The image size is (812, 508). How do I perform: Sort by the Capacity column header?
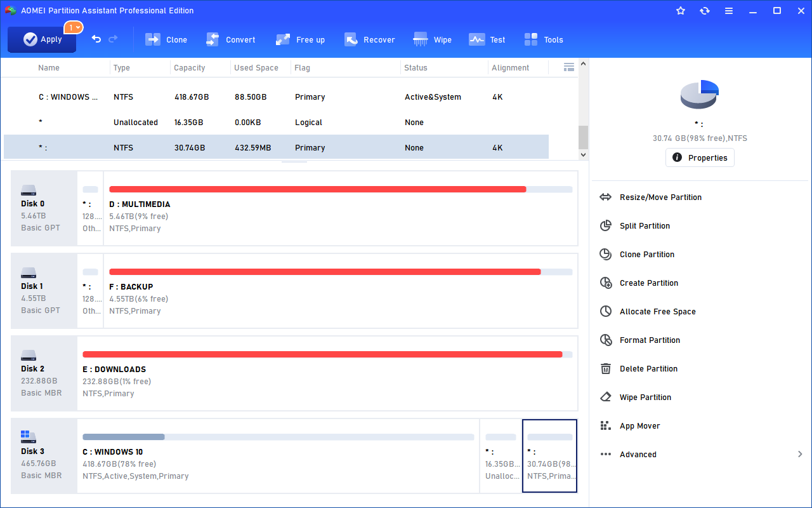[190, 68]
